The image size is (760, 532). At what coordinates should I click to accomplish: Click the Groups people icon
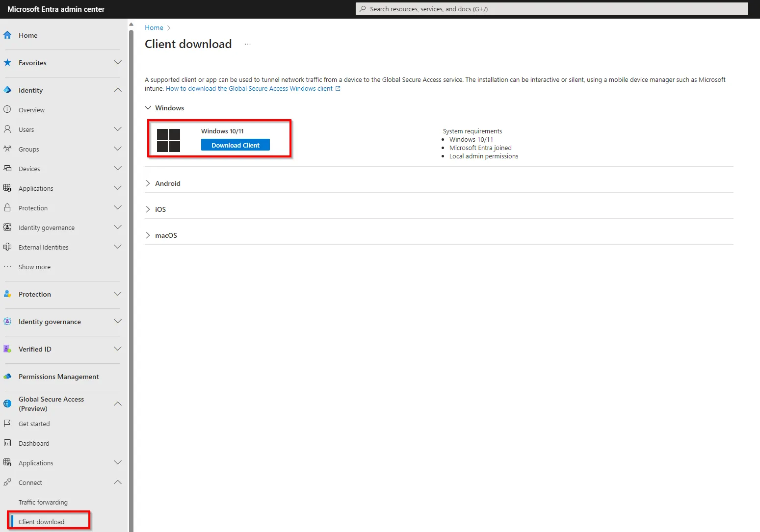click(x=7, y=149)
